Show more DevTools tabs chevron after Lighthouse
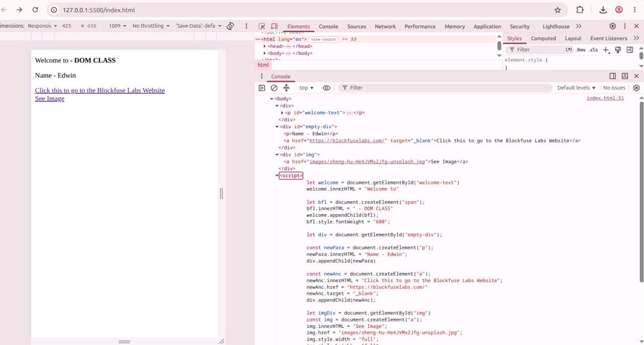Viewport: 644px width, 345px height. (x=579, y=26)
